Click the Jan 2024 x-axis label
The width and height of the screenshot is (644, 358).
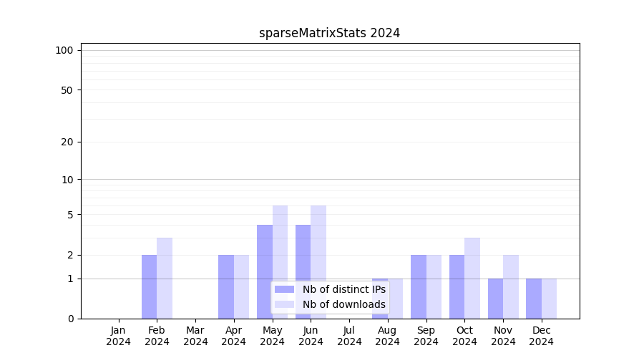pos(119,336)
